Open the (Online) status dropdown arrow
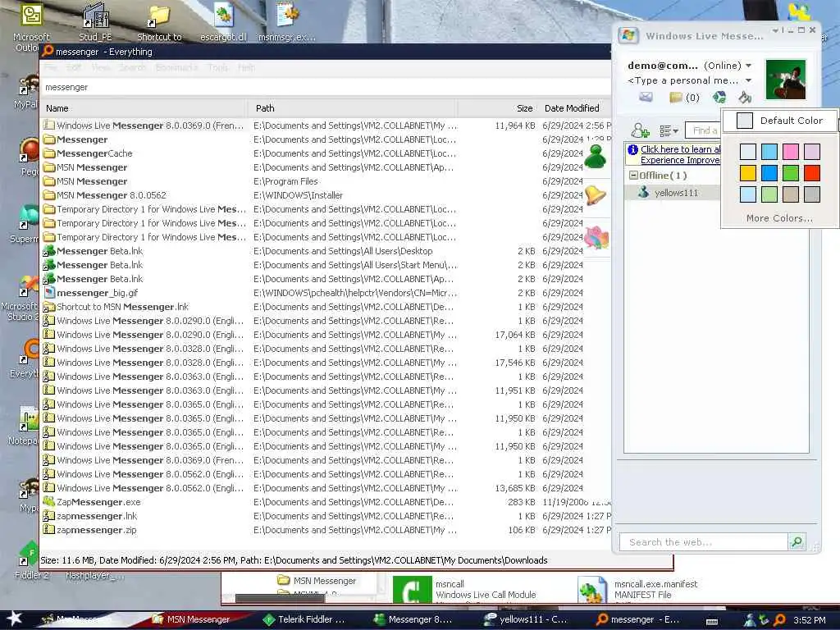Screen dimensions: 840x630 pyautogui.click(x=748, y=66)
